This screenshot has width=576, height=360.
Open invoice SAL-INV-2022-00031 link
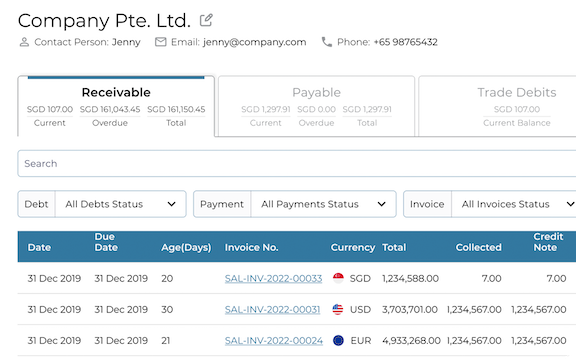pos(272,310)
